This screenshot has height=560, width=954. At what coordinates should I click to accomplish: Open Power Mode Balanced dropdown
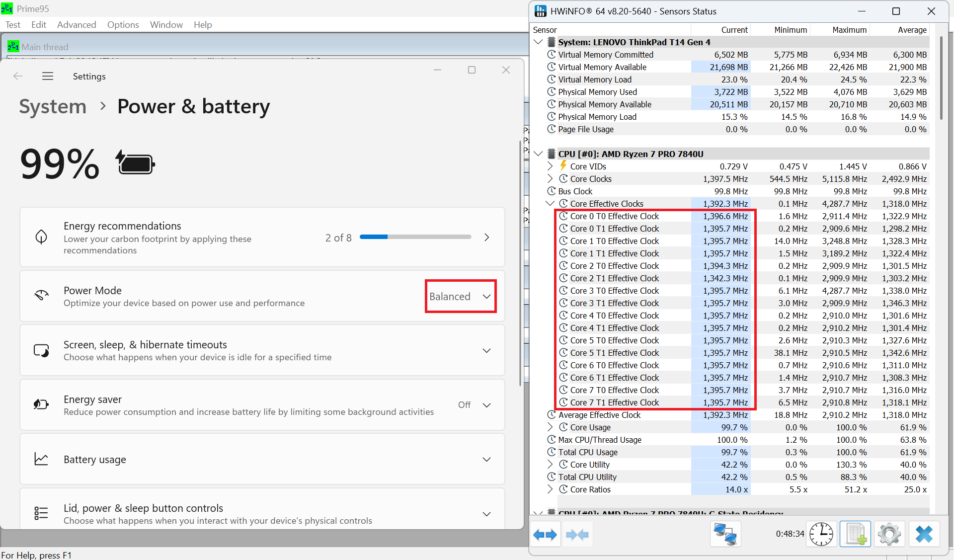(461, 296)
